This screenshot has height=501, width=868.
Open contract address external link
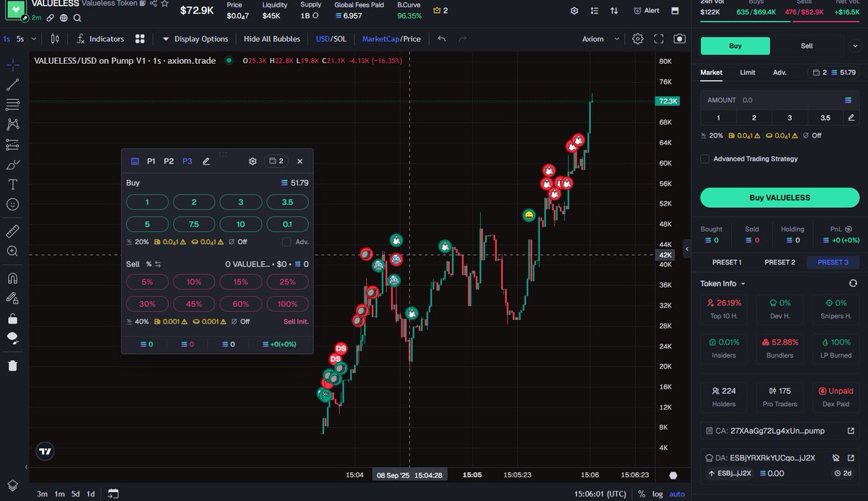(851, 431)
